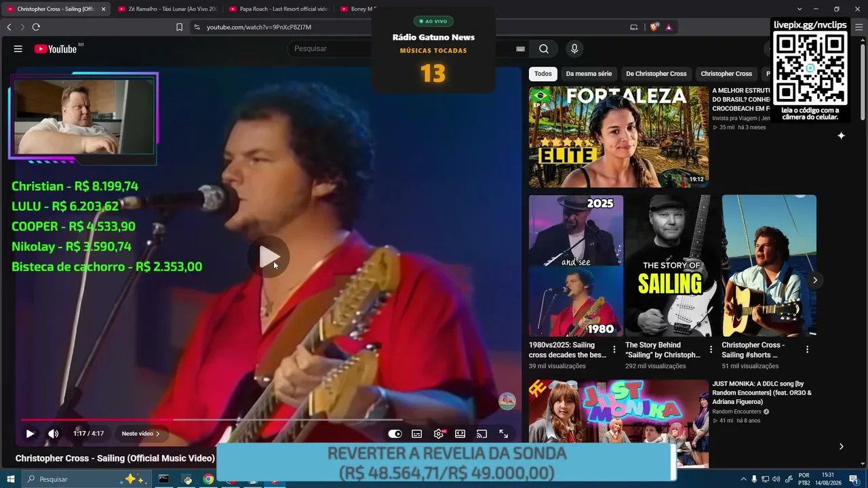This screenshot has height=488, width=868.
Task: Select the "De Christopher Cross" filter chip
Action: point(656,74)
